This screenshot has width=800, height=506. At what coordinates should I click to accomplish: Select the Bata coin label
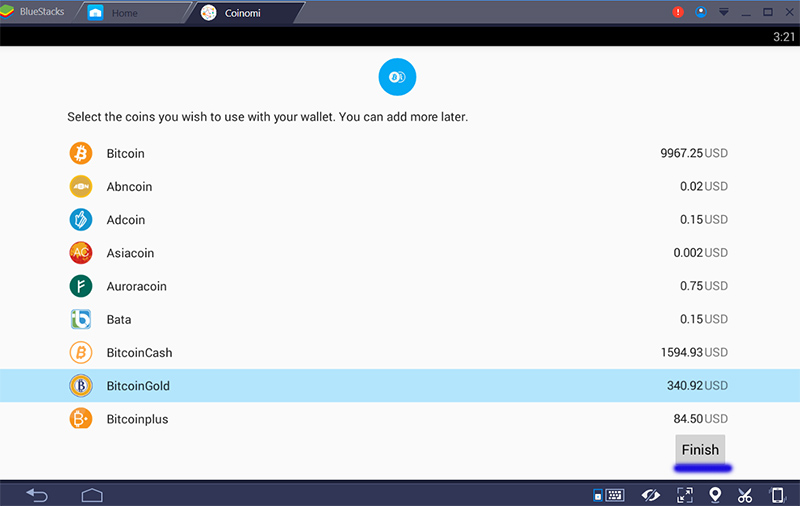[x=119, y=319]
